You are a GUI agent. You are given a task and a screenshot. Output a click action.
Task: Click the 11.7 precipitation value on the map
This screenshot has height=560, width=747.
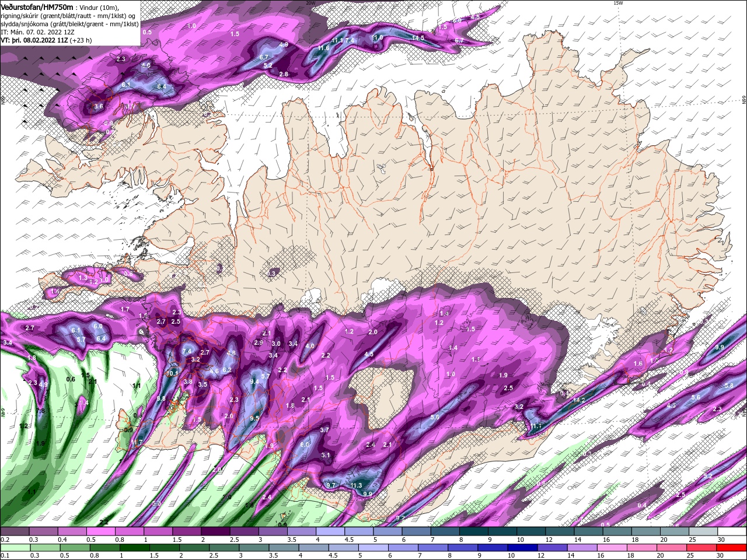tap(138, 443)
